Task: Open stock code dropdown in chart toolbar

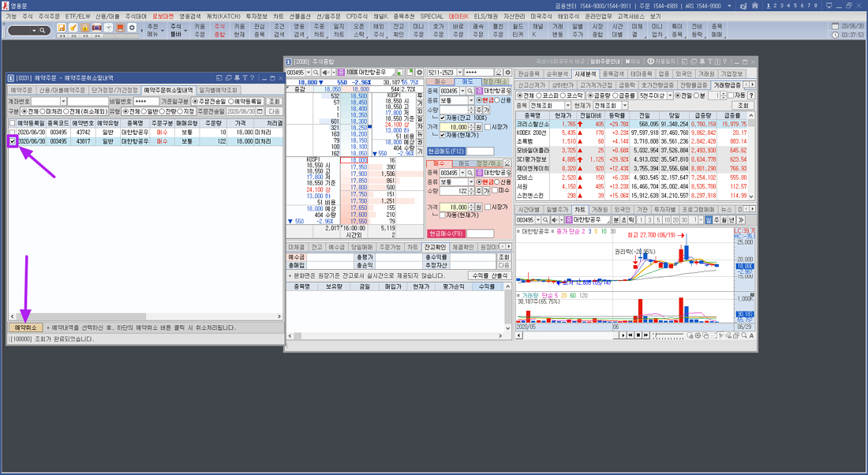Action: (538, 220)
